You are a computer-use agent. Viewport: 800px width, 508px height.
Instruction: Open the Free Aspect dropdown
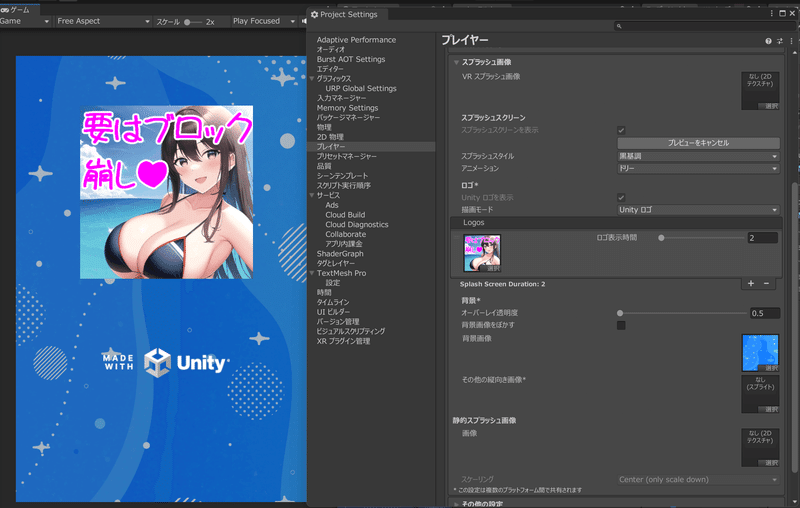[103, 21]
